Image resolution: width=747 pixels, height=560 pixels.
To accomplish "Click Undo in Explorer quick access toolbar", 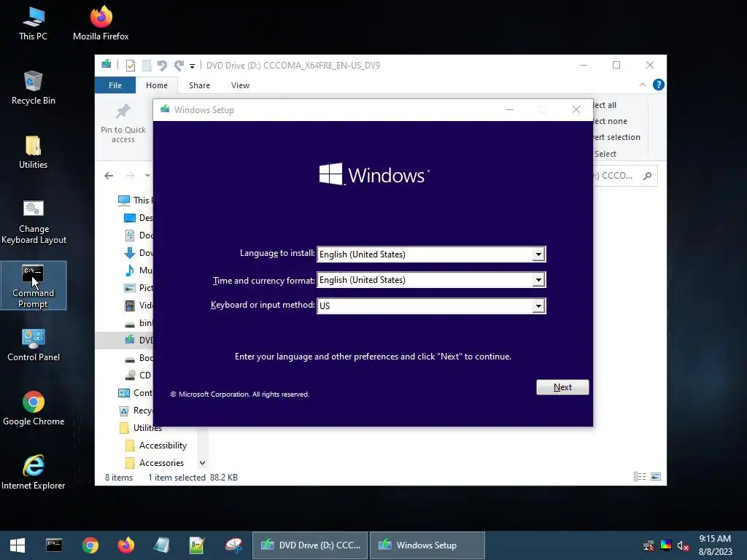I will 163,65.
